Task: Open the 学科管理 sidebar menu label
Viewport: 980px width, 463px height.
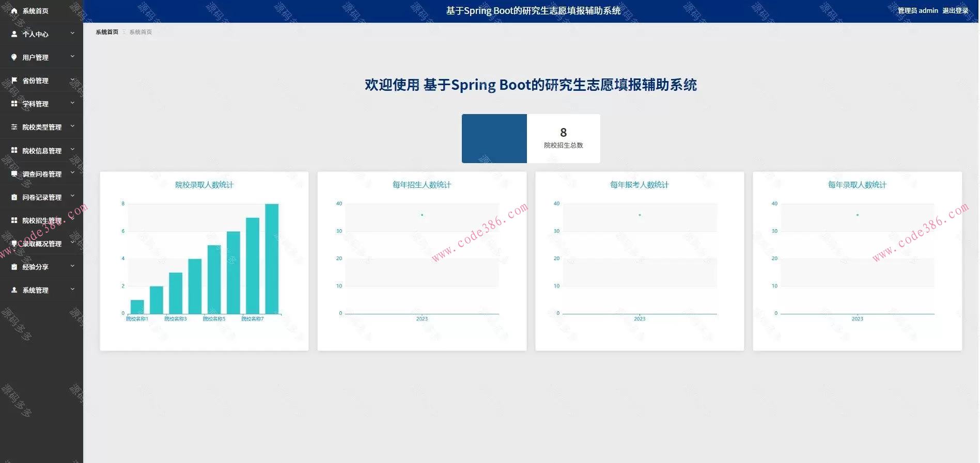Action: coord(35,104)
